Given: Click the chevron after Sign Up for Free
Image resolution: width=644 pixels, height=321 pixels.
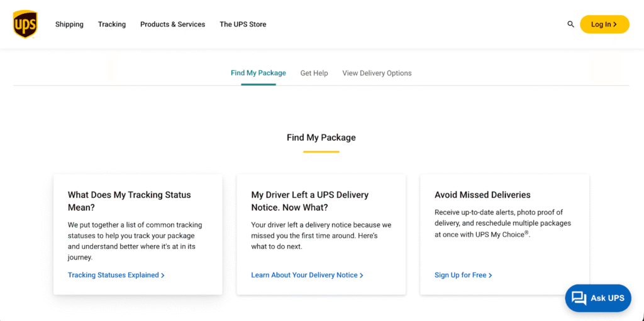Looking at the screenshot, I should click(x=491, y=275).
